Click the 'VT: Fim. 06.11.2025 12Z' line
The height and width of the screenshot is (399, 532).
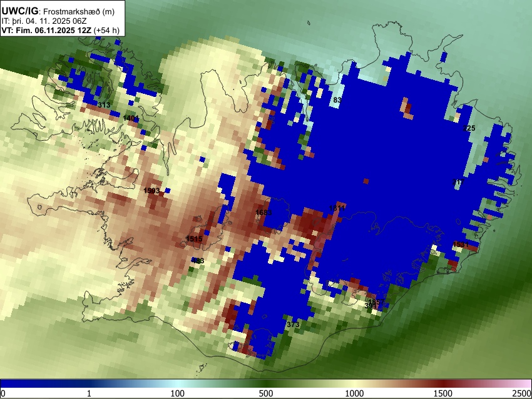46,30
